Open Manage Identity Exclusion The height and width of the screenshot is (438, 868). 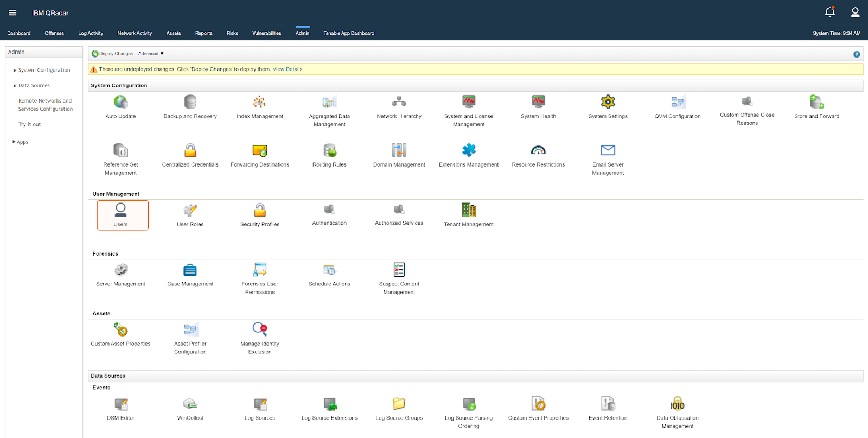click(x=260, y=329)
